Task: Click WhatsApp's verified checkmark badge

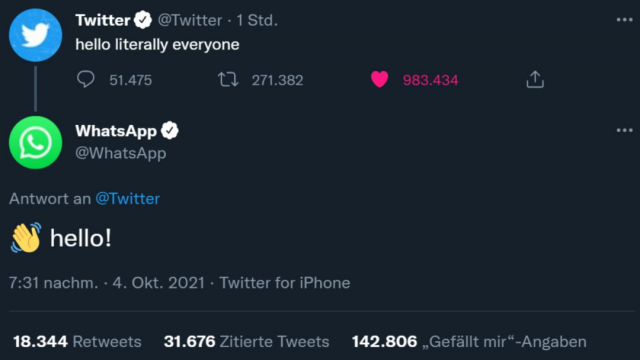Action: pyautogui.click(x=169, y=131)
